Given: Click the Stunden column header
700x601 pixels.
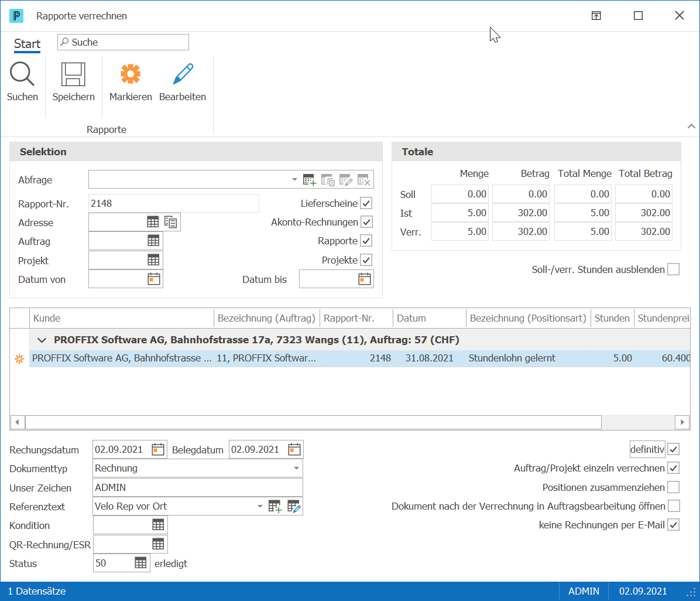Looking at the screenshot, I should click(x=612, y=318).
